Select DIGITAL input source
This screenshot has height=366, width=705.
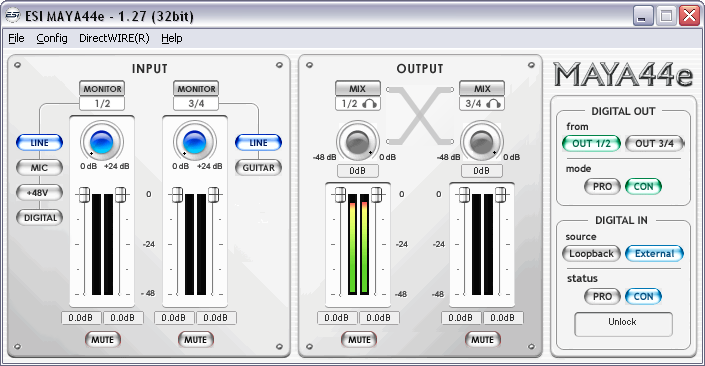39,218
